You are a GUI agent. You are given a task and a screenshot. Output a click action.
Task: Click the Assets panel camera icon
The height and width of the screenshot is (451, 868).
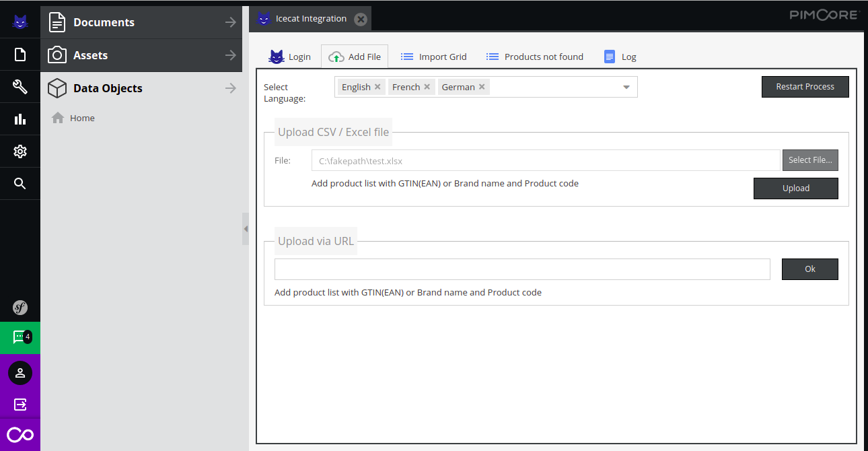pos(57,55)
